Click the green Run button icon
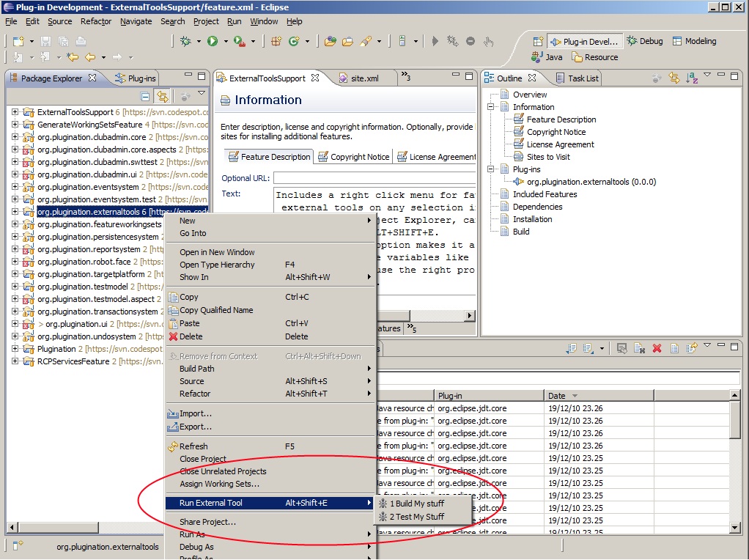Screen dimensions: 749x560 click(x=213, y=42)
